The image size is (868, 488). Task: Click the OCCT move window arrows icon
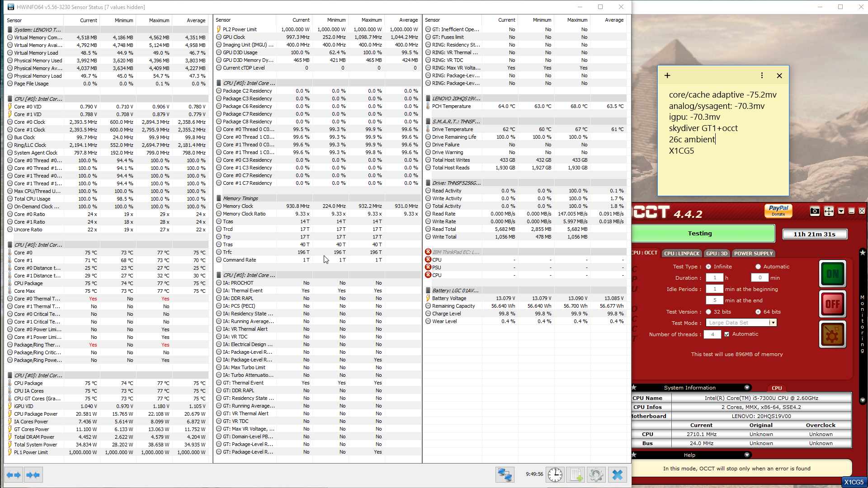pos(829,211)
